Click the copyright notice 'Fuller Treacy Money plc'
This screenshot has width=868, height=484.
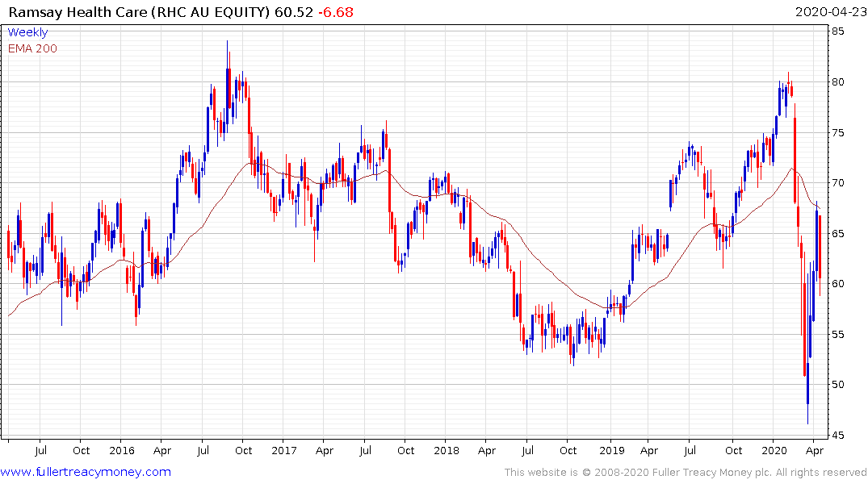(x=711, y=473)
